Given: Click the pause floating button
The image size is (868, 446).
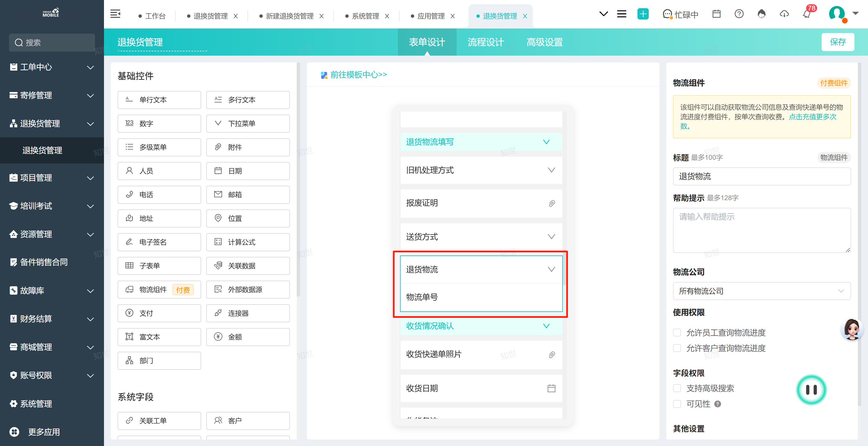Looking at the screenshot, I should click(x=811, y=390).
